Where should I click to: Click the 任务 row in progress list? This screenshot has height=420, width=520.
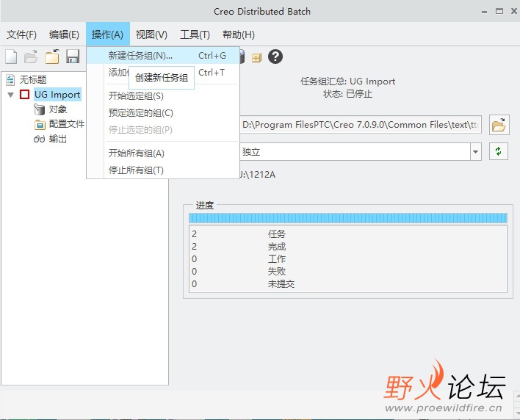348,234
